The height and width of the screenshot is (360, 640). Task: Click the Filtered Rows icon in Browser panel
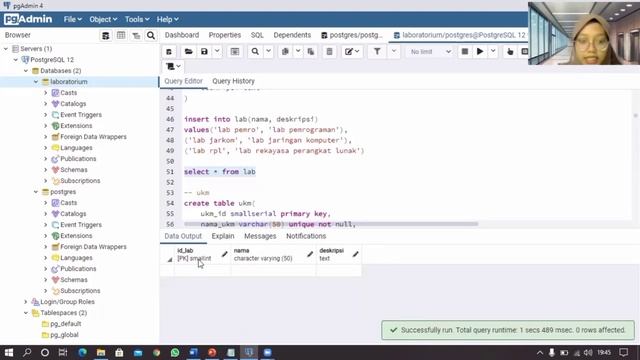[x=136, y=36]
